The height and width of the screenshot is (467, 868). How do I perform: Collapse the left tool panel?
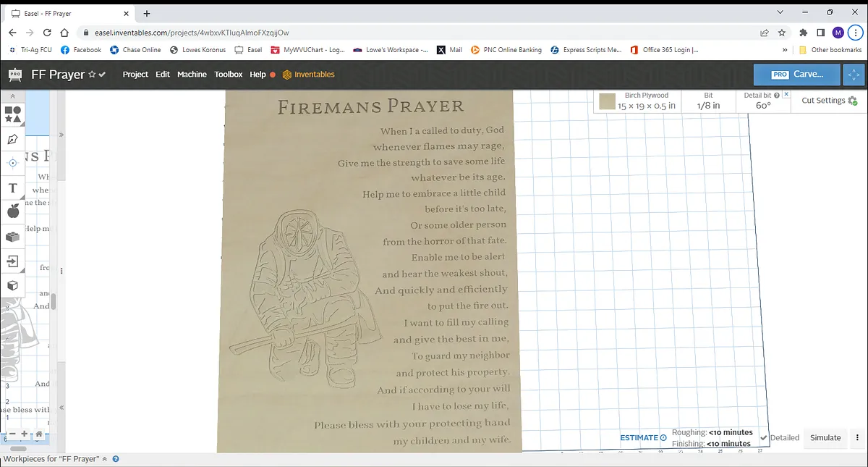(x=12, y=96)
